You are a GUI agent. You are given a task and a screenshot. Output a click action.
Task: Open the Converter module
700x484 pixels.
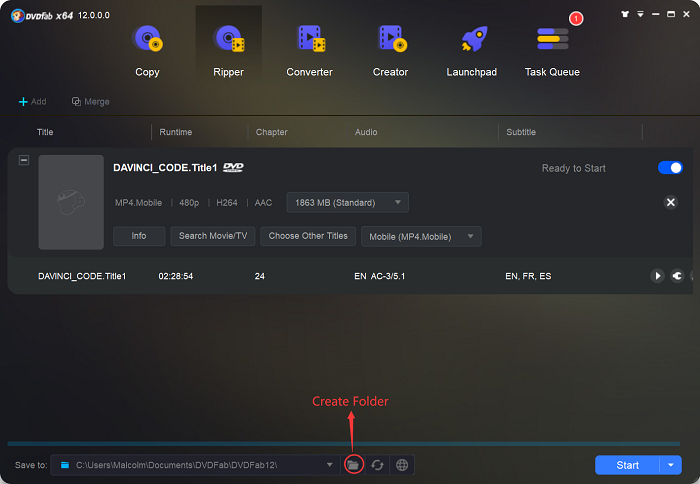(x=309, y=51)
